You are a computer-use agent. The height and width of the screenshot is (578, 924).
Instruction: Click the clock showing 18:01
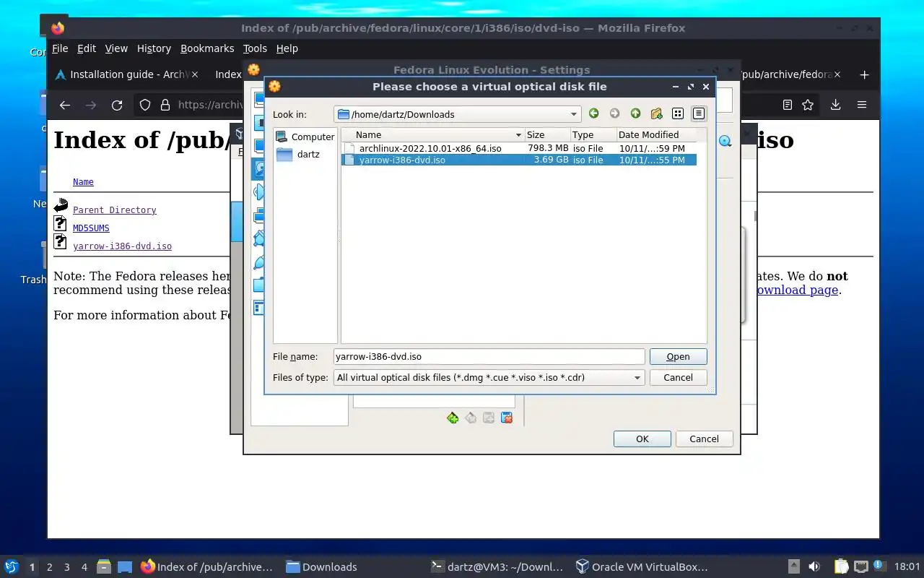(907, 567)
